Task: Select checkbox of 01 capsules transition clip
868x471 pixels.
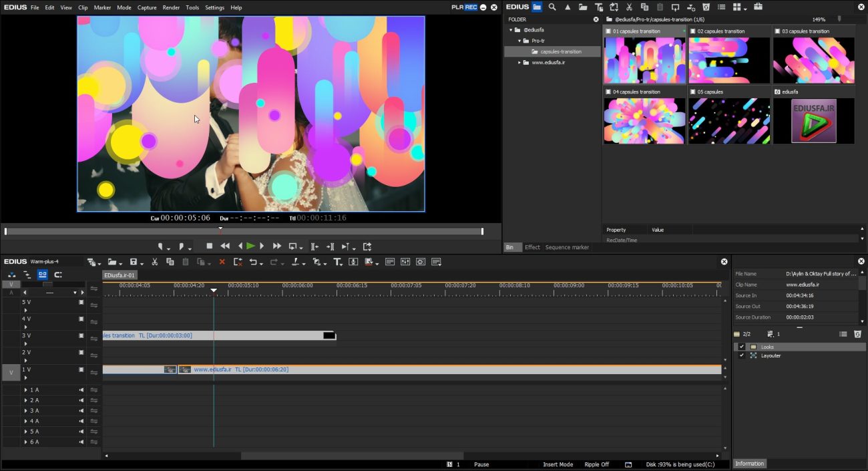Action: (608, 31)
